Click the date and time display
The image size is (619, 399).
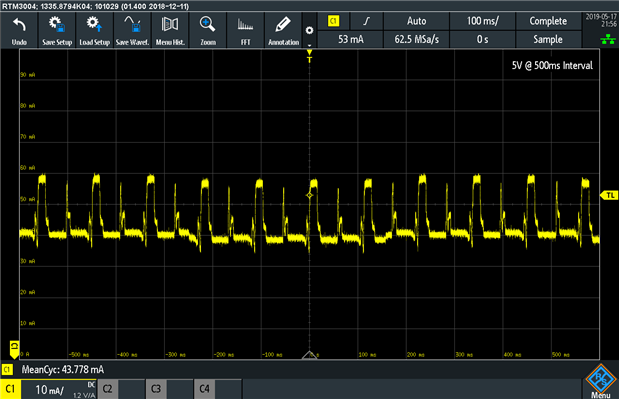click(x=601, y=20)
